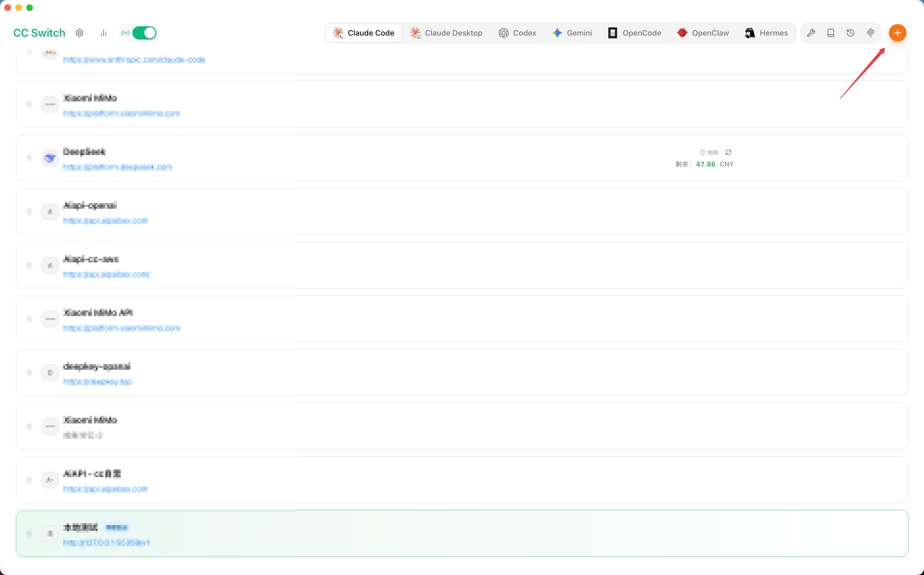924x575 pixels.
Task: Select the AIAPI-cc provider name
Action: [x=92, y=473]
